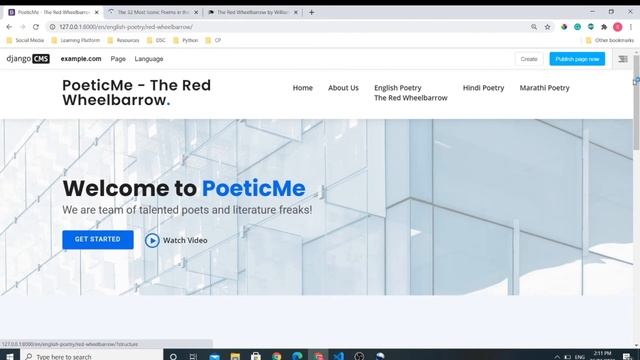Open The Red Wheelbarrow submenu link
Screen dimensions: 640x360
tap(411, 98)
